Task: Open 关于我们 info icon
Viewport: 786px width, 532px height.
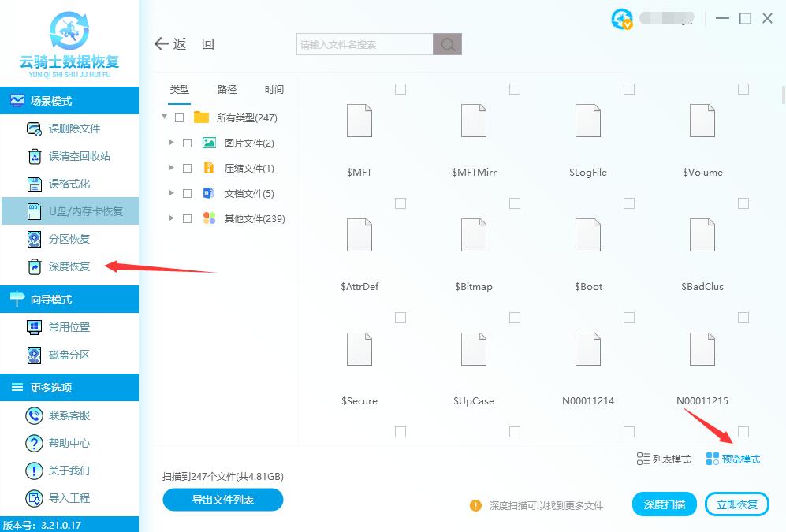Action: [34, 471]
